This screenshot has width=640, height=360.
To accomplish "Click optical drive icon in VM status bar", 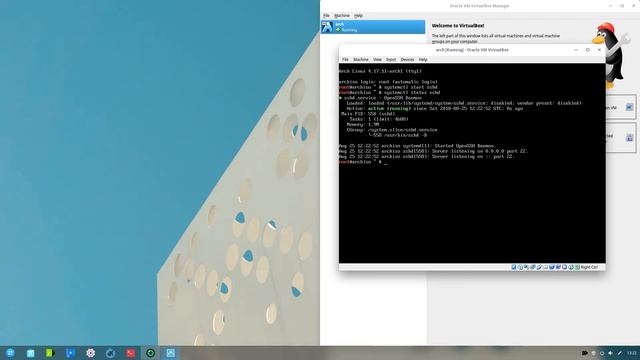I will pos(520,267).
